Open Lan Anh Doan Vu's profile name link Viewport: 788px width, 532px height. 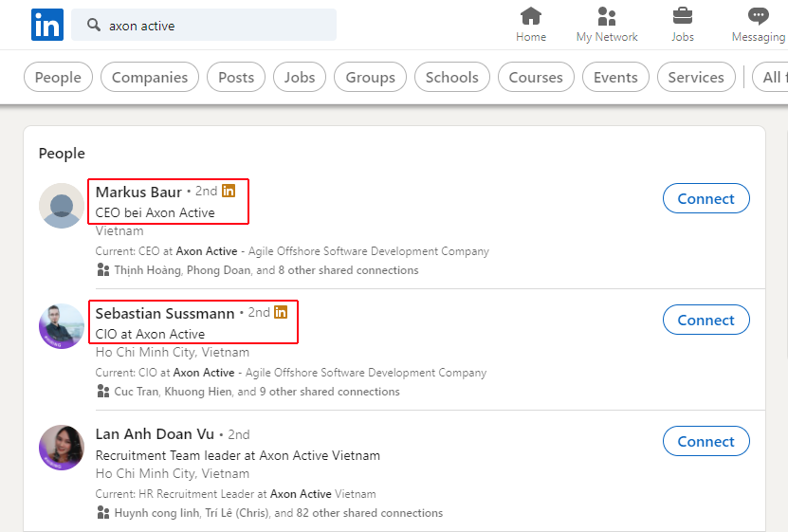click(x=155, y=434)
